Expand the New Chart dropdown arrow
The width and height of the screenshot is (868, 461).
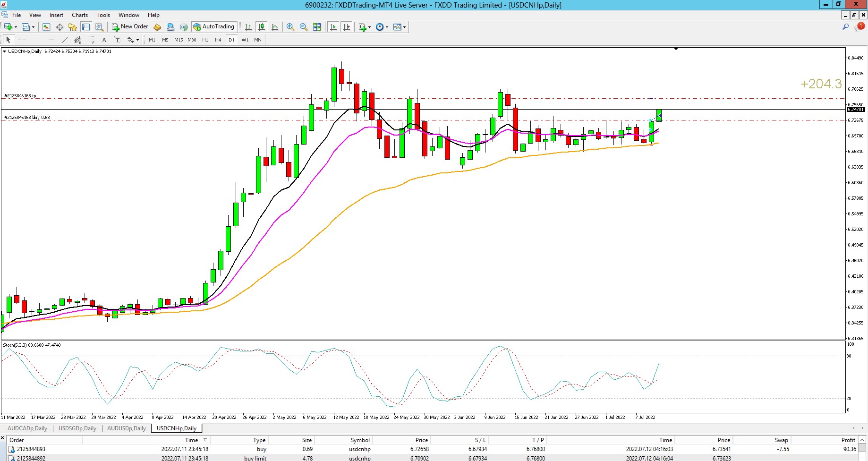click(x=16, y=27)
